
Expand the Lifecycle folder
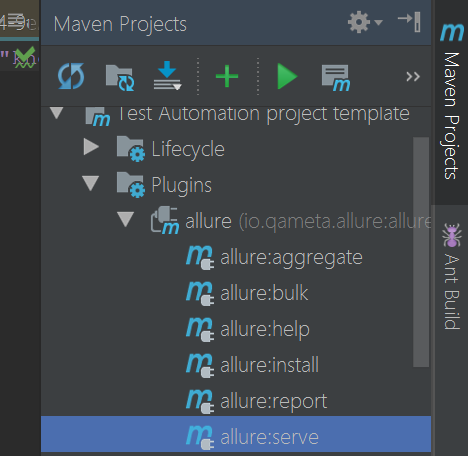(x=91, y=147)
